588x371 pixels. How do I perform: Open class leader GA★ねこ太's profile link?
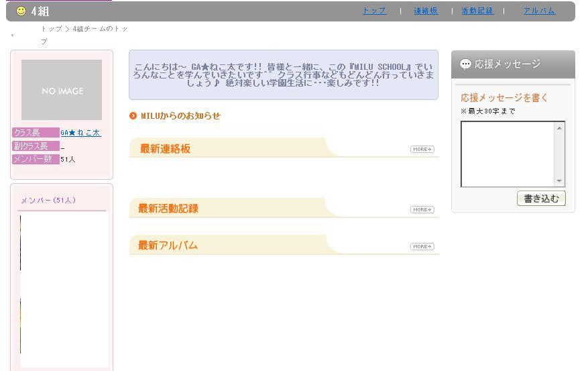click(80, 133)
